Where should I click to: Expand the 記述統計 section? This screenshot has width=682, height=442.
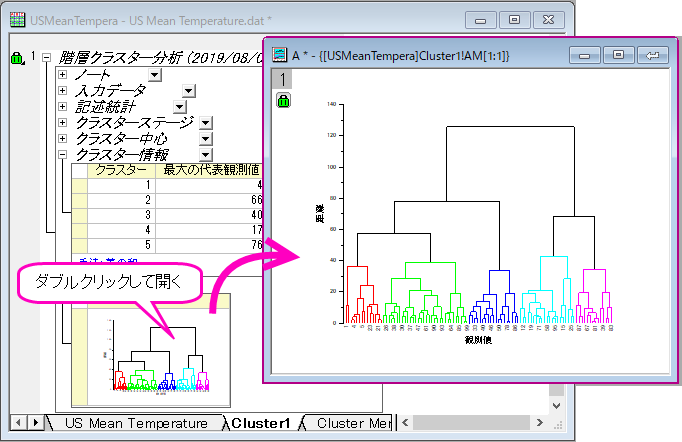62,107
